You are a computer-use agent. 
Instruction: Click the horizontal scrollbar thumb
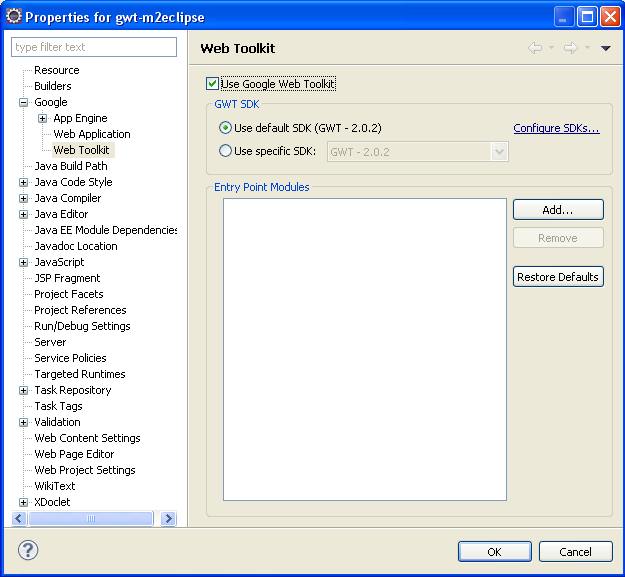point(91,518)
